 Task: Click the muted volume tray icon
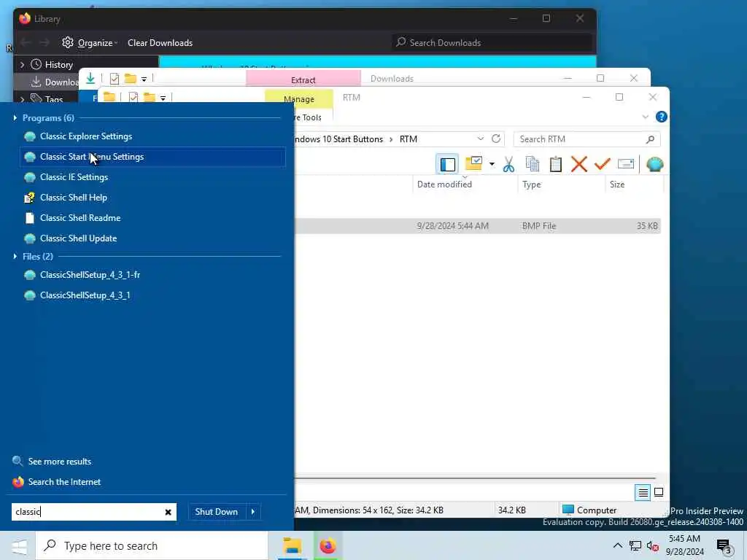652,546
